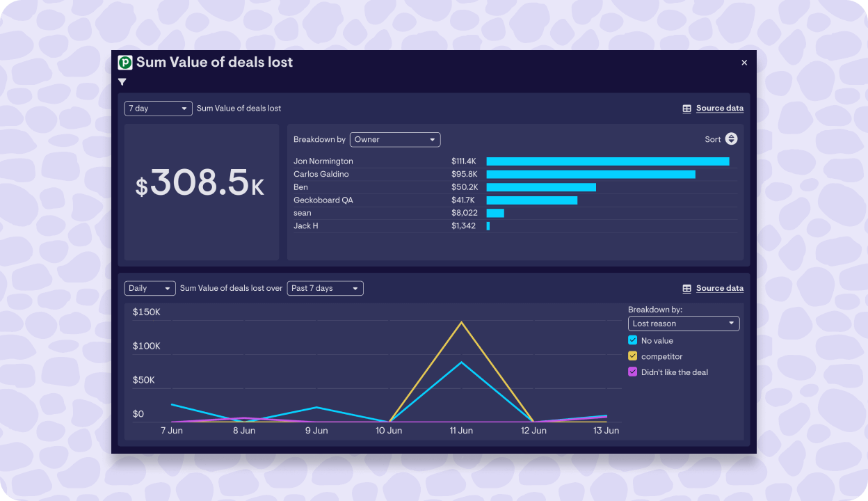
Task: Open the Daily interval dropdown
Action: click(150, 288)
